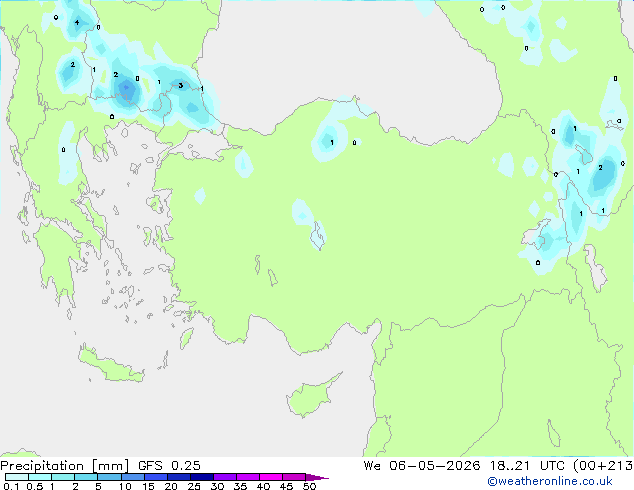The width and height of the screenshot is (634, 490).
Task: Pick the 40–45 mm magenta legend swatch
Action: [x=271, y=477]
